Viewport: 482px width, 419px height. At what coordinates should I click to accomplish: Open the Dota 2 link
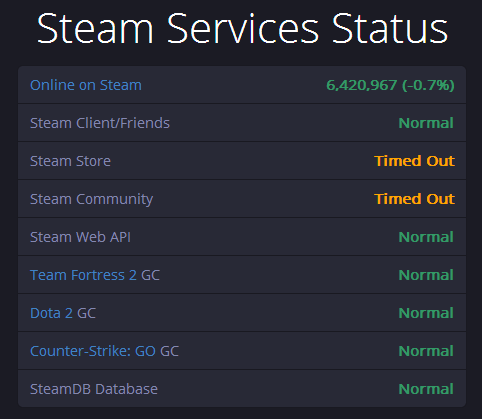click(51, 313)
